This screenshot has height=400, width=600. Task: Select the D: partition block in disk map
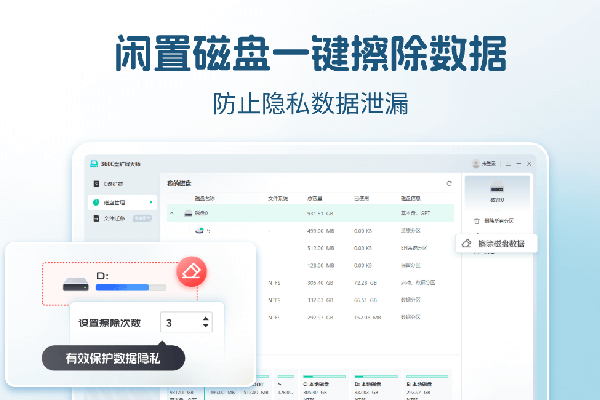tap(376, 385)
